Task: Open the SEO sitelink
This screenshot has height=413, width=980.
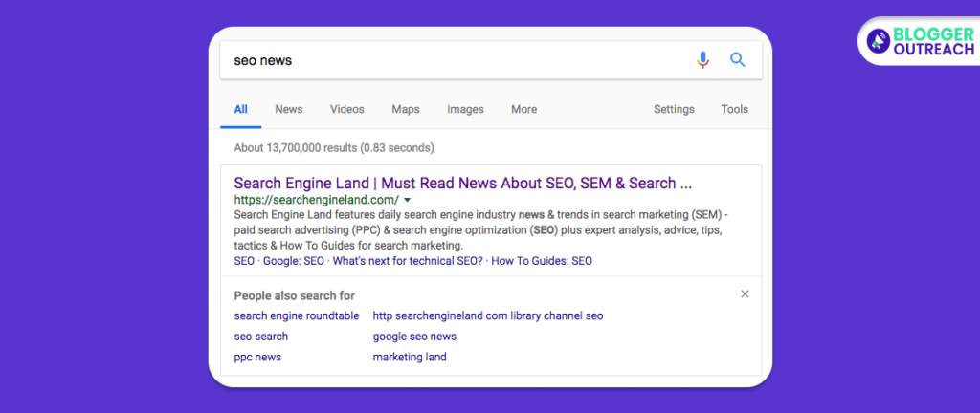Action: pyautogui.click(x=244, y=261)
